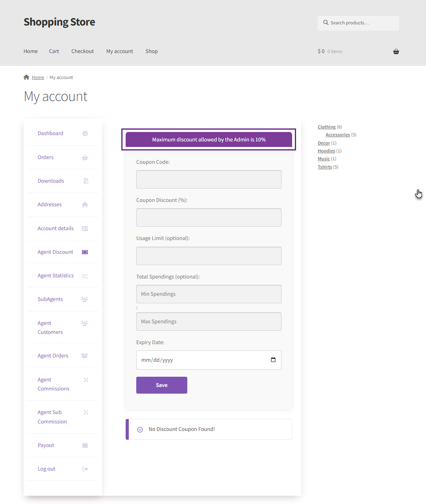Click the Save button
426x504 pixels.
[x=162, y=385]
